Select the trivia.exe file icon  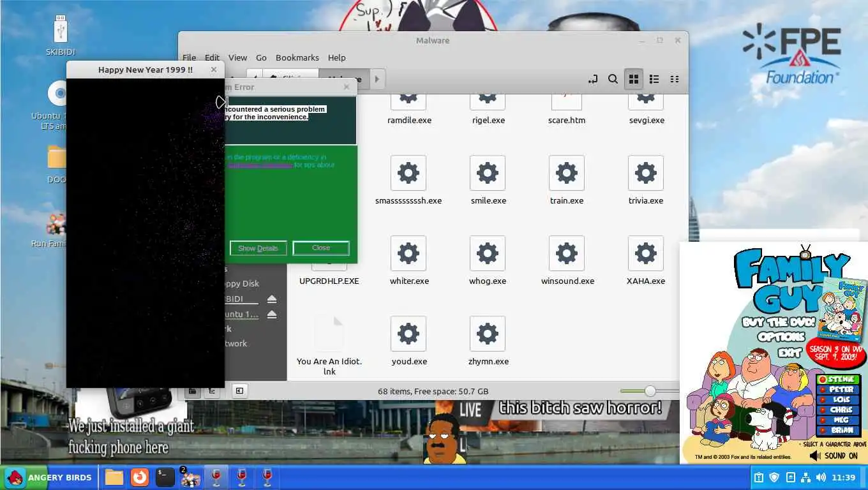pos(646,173)
